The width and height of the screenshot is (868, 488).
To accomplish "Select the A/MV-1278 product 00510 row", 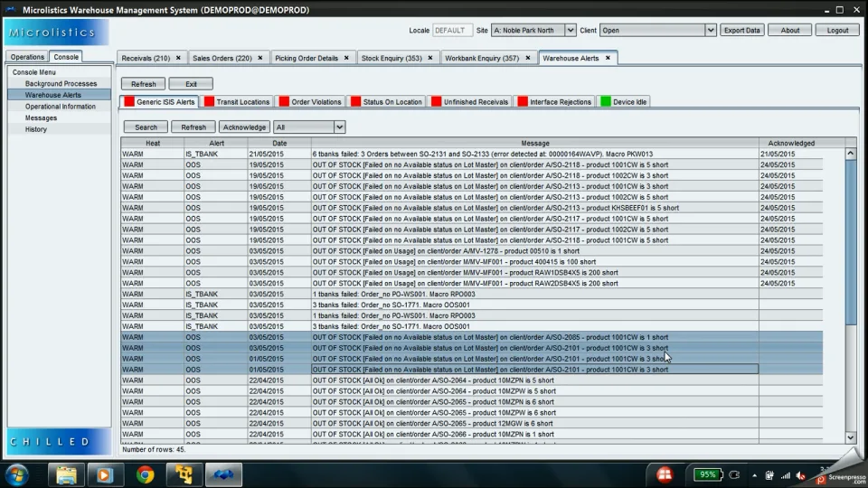I will click(472, 251).
